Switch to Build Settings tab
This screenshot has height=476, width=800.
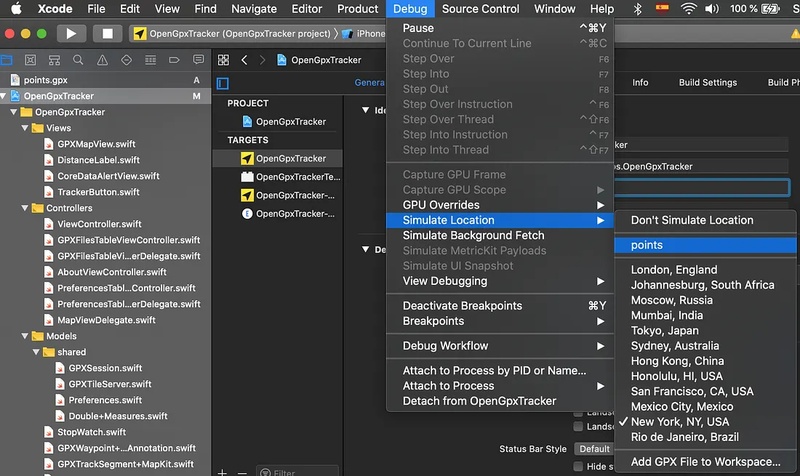[708, 83]
